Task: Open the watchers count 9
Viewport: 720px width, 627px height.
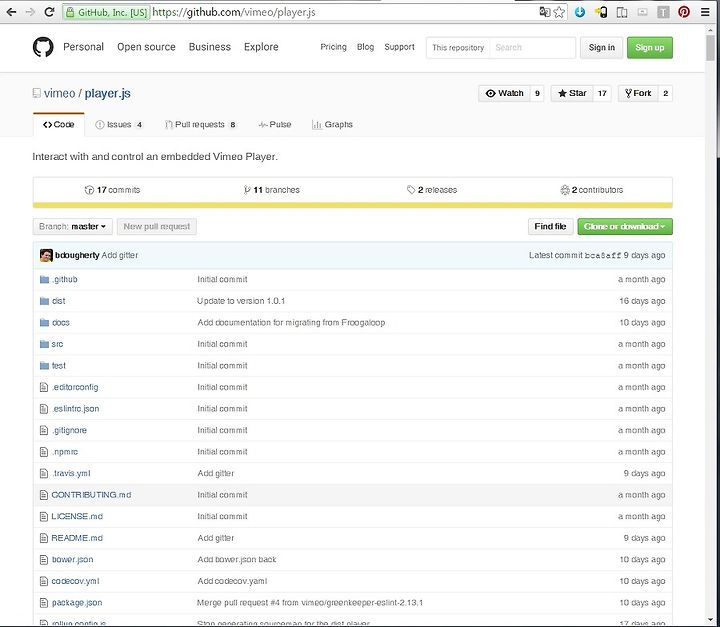Action: point(537,93)
